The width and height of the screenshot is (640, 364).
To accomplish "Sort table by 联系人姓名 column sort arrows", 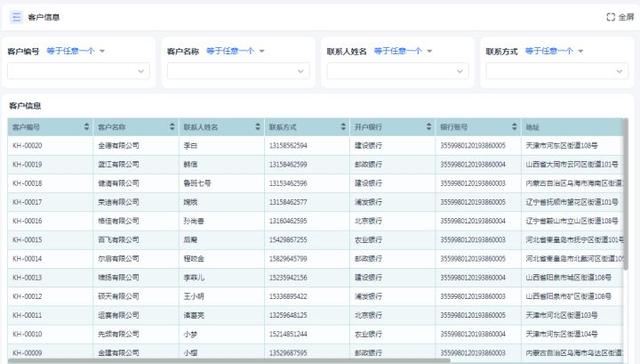I will tap(258, 127).
